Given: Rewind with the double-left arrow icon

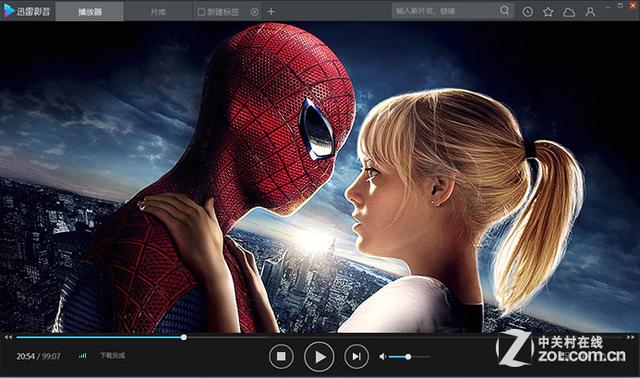Looking at the screenshot, I should click(8, 337).
